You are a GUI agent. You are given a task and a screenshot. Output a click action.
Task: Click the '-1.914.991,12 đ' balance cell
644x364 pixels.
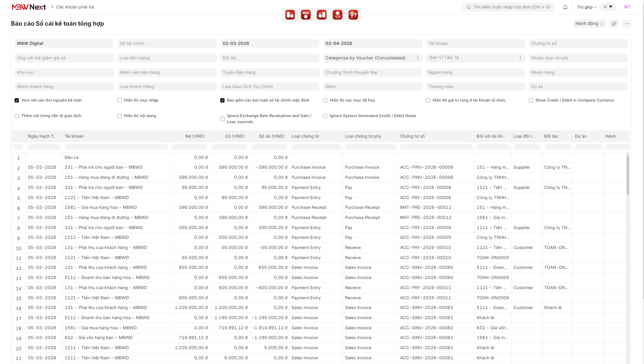pyautogui.click(x=269, y=328)
